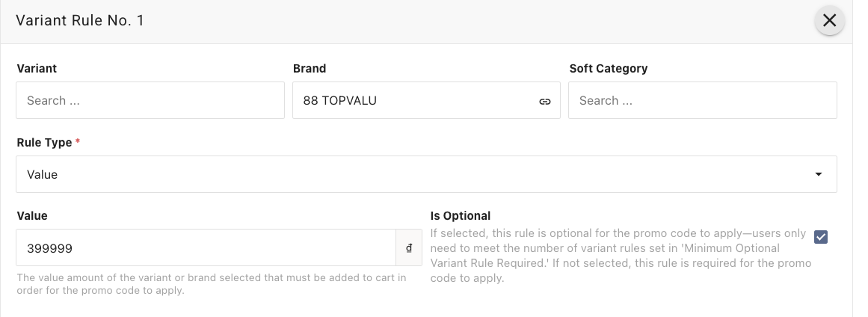
Task: Click the red required asterisk by Rule Type
Action: point(78,141)
